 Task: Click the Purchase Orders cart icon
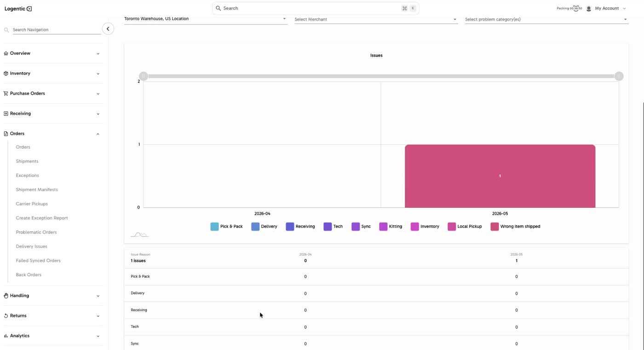tap(6, 93)
